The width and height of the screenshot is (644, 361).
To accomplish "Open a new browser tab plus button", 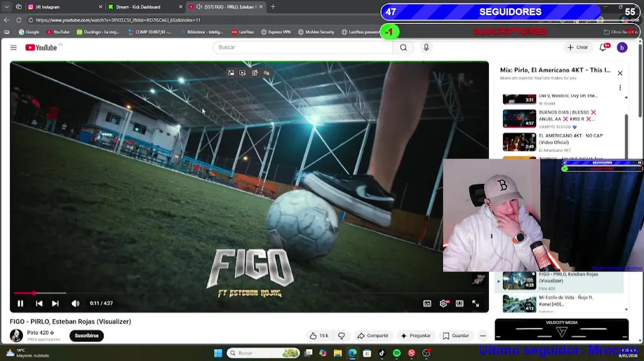I will coord(273,7).
